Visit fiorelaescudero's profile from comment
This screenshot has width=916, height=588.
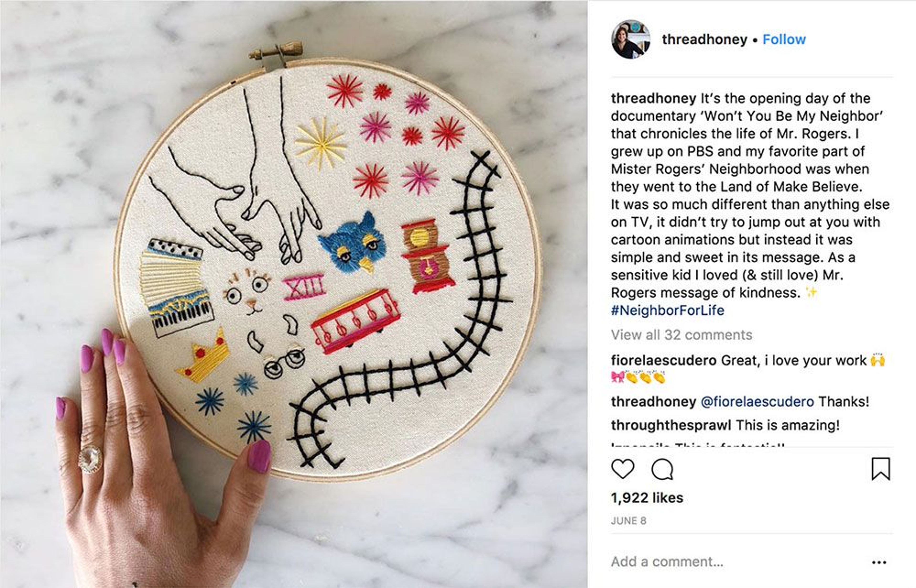(x=664, y=360)
